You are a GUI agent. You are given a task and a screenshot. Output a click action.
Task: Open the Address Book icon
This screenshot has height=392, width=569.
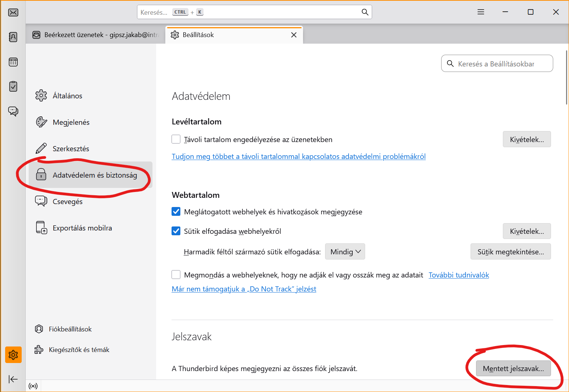pos(13,37)
